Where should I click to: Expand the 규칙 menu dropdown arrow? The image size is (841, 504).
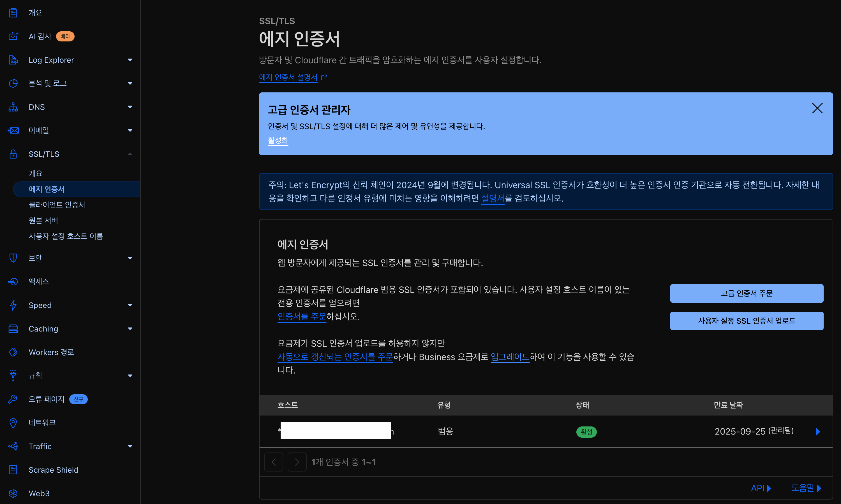tap(130, 376)
